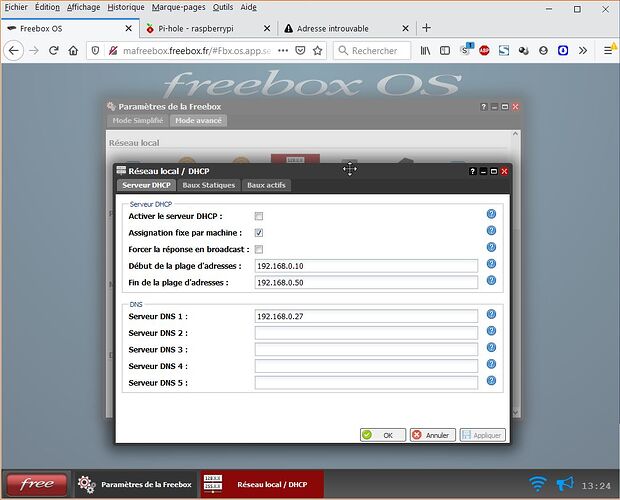Open DHCP window help question-mark icon
This screenshot has width=620, height=500.
tap(473, 171)
